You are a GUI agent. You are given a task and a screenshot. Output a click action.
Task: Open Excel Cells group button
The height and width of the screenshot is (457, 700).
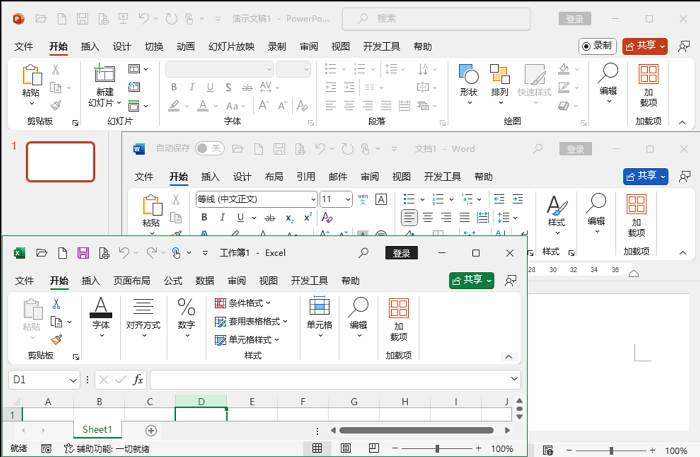[x=320, y=317]
